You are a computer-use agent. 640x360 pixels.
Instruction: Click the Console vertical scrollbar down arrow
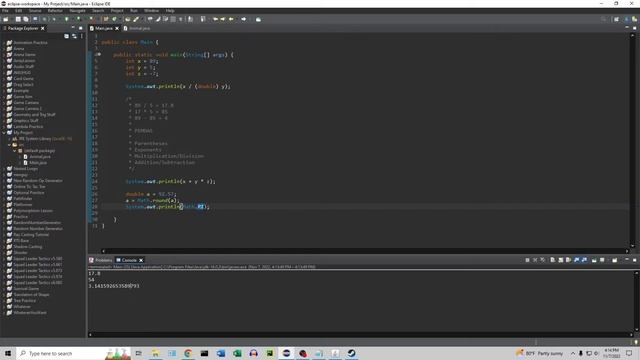click(636, 330)
